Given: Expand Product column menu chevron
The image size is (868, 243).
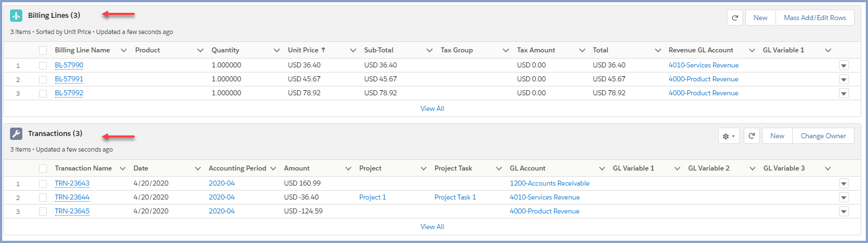Looking at the screenshot, I should pos(200,51).
